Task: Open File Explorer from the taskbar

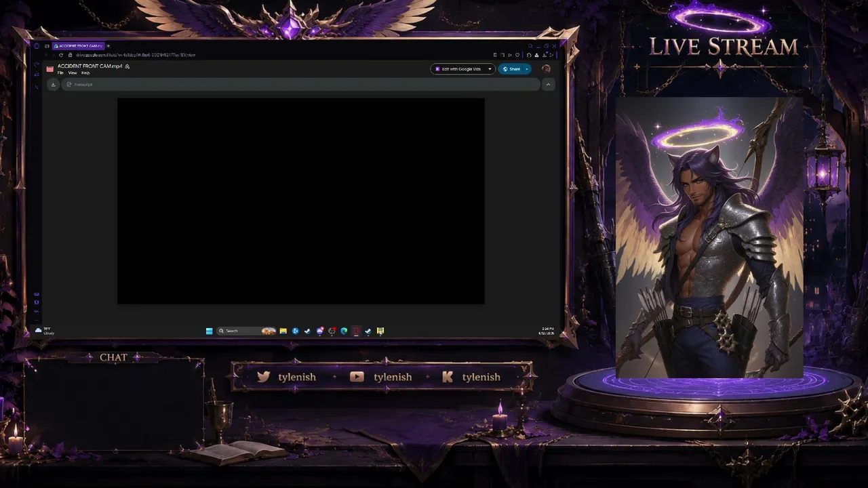Action: click(x=283, y=331)
